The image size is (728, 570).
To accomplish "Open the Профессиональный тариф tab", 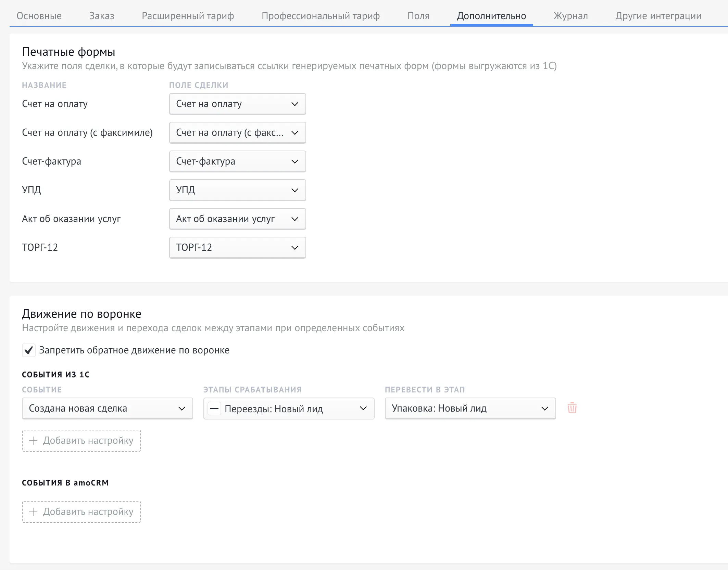I will coord(321,16).
